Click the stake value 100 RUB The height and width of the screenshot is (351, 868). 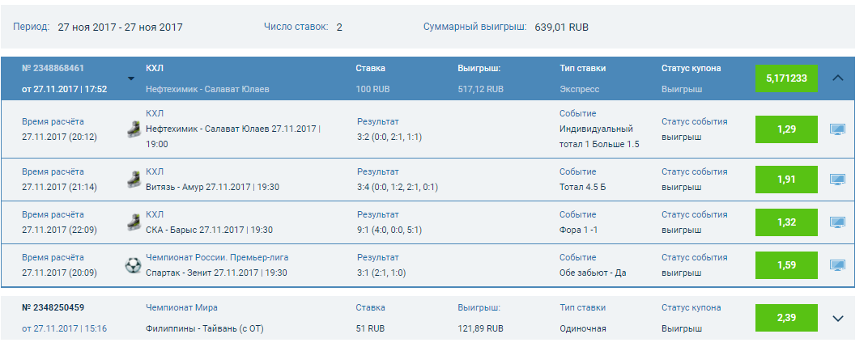374,89
